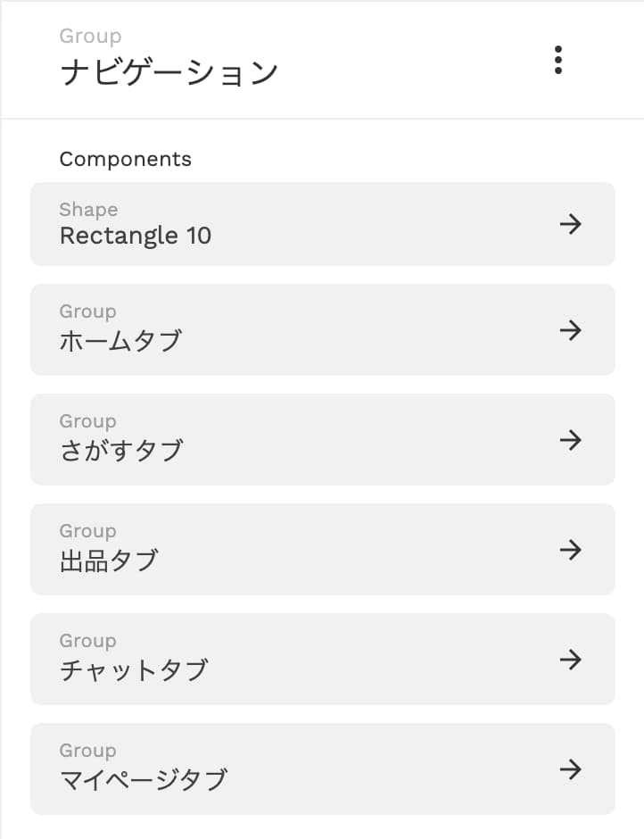644x839 pixels.
Task: Click the arrow icon on ホームタブ row
Action: [x=570, y=330]
